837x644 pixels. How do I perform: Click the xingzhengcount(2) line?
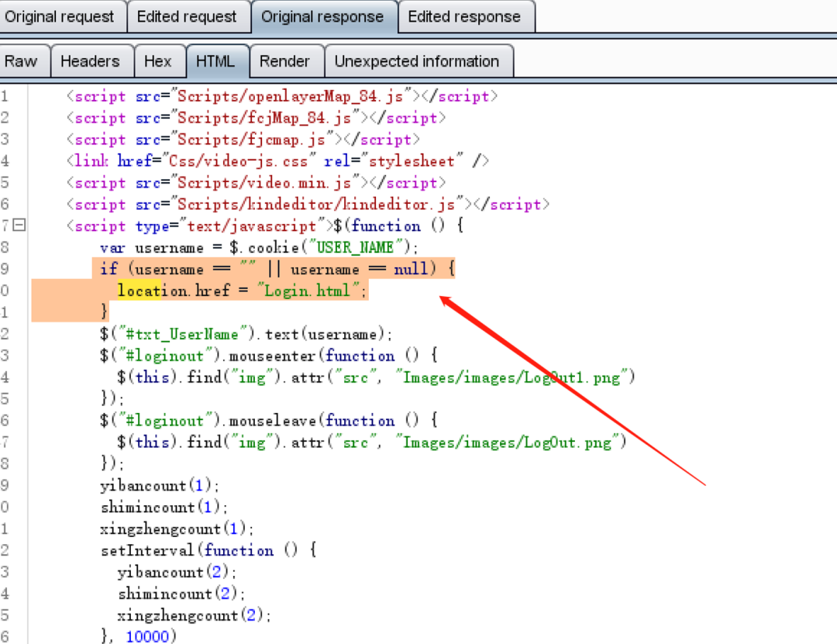[x=194, y=615]
